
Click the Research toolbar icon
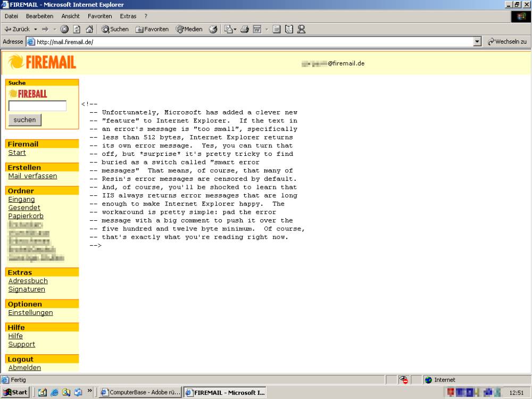(289, 29)
